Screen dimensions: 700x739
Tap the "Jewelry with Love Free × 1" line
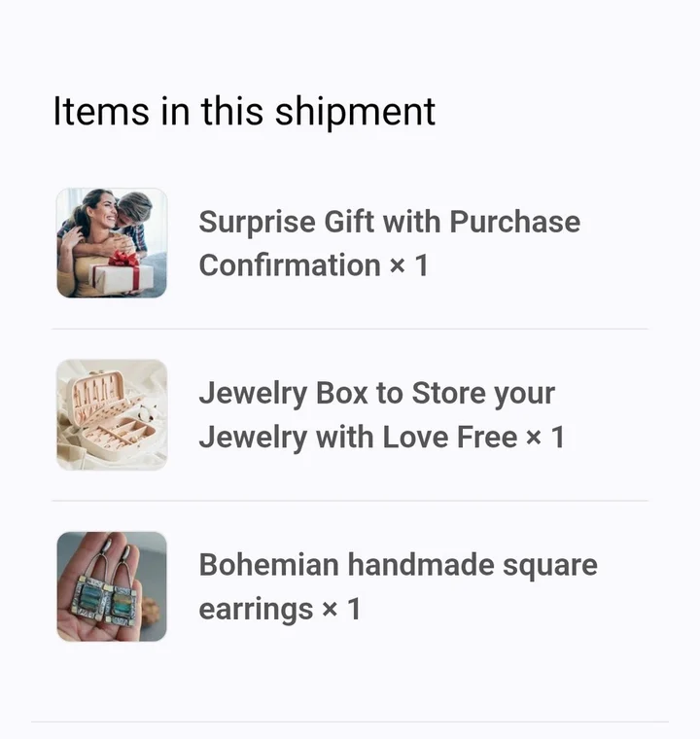click(381, 438)
